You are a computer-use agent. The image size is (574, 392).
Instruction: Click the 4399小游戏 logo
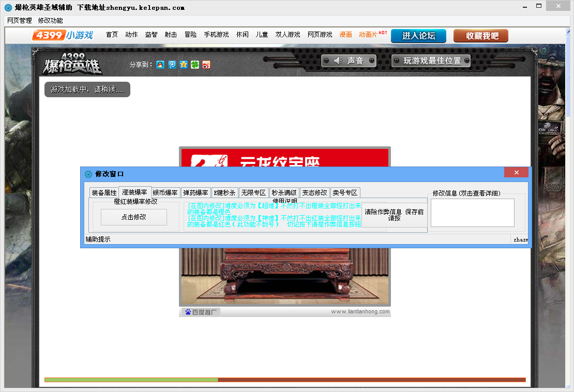[63, 35]
